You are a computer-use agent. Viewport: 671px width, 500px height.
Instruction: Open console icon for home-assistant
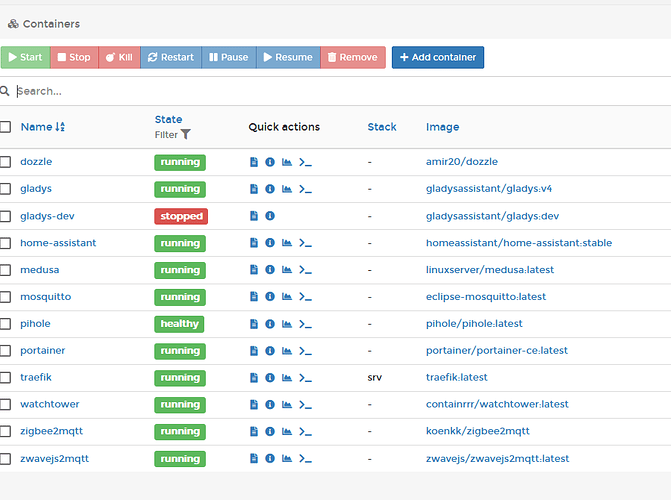(305, 243)
